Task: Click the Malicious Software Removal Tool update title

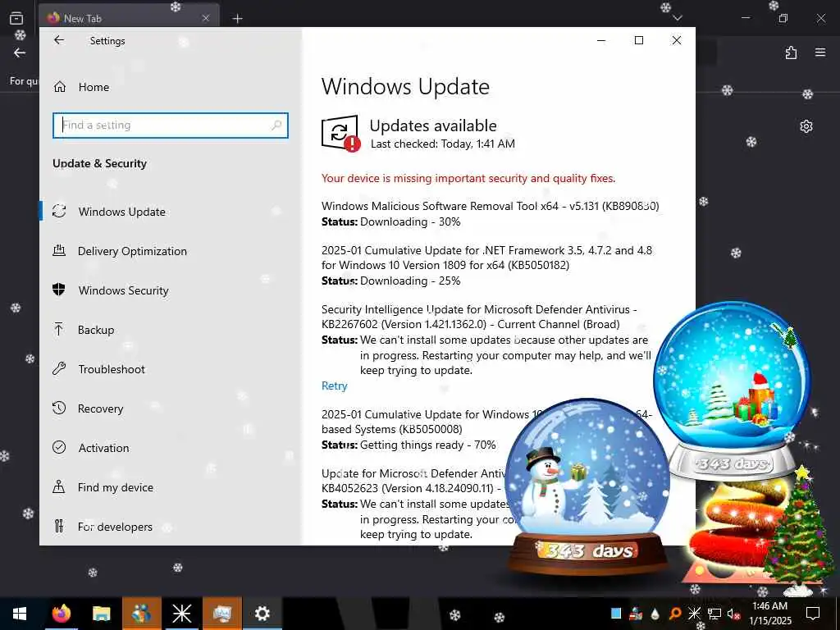Action: point(491,206)
